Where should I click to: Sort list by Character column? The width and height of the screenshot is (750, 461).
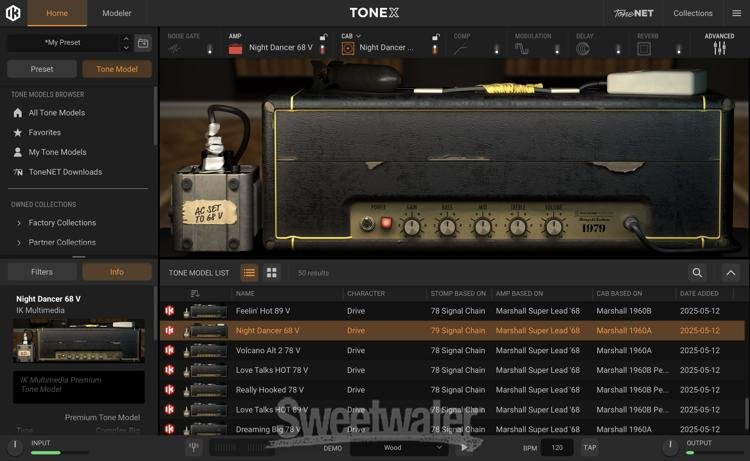[x=366, y=293]
